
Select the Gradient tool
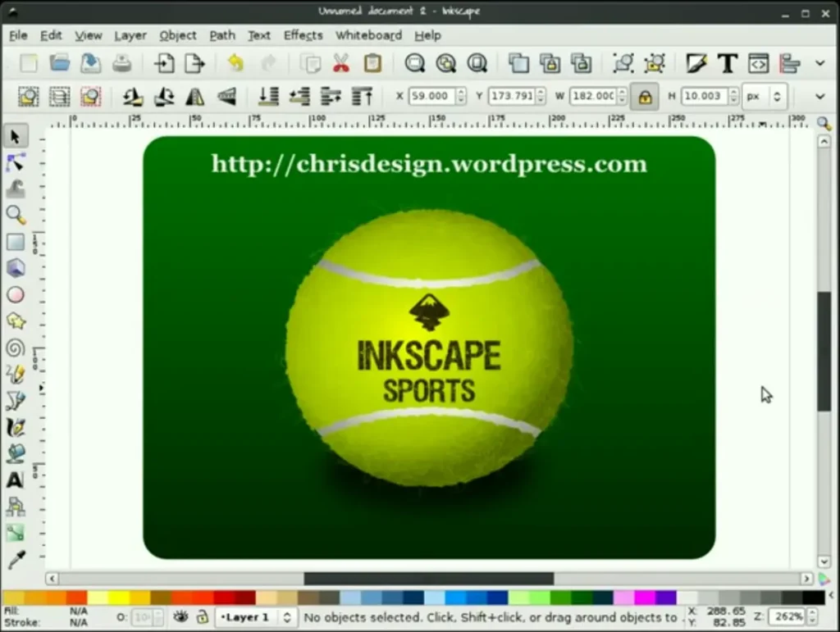(x=15, y=533)
